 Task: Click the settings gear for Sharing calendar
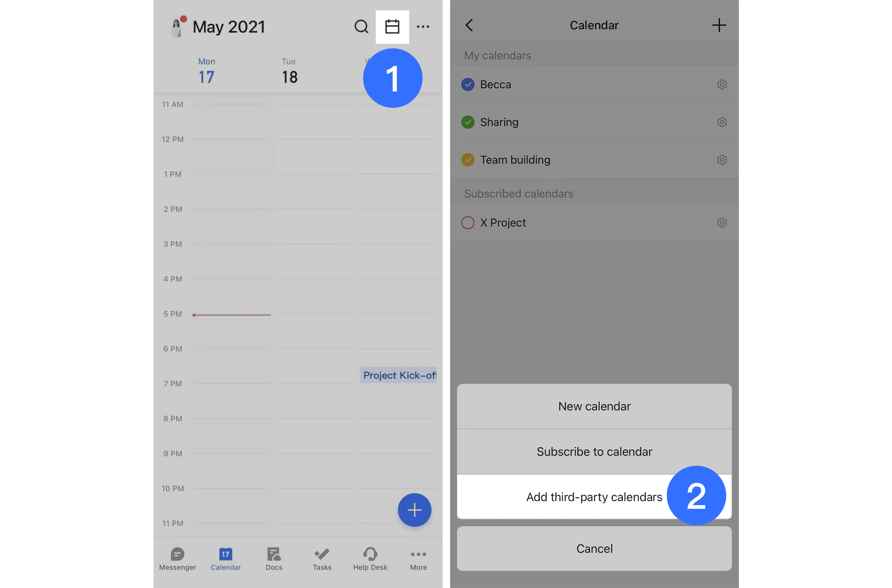[721, 122]
